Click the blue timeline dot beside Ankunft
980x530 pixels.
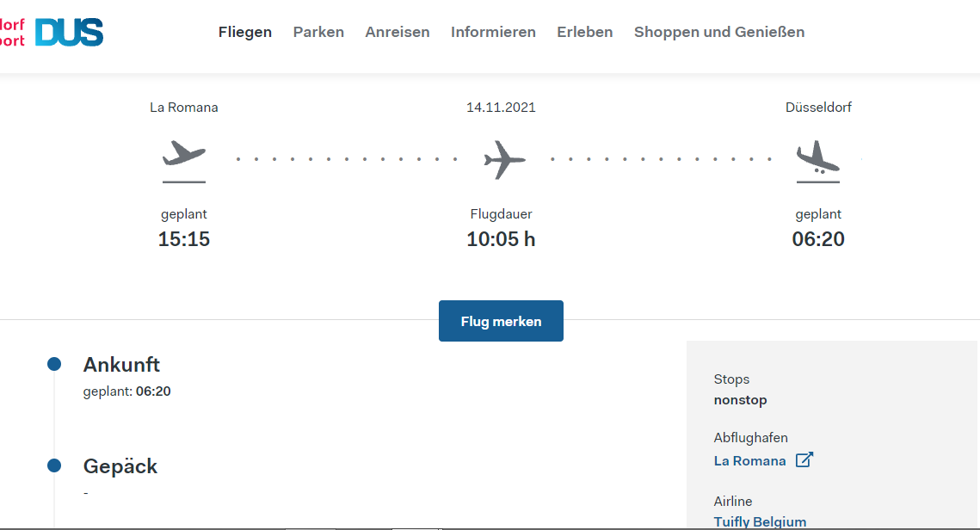(x=54, y=364)
